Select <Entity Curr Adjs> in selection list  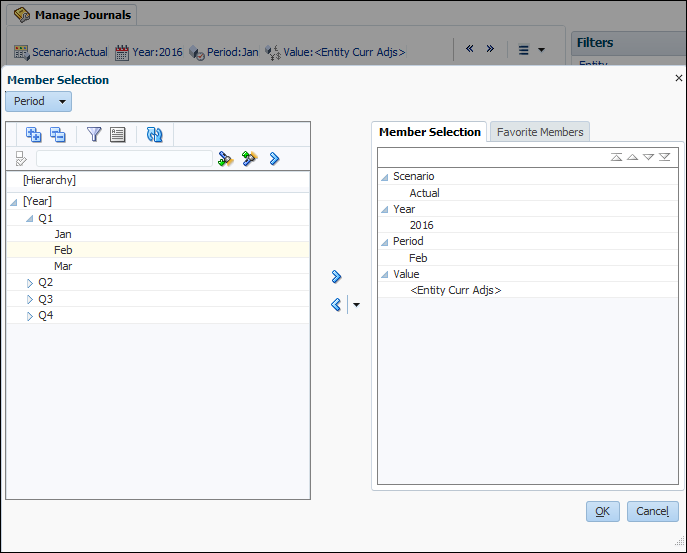coord(456,291)
